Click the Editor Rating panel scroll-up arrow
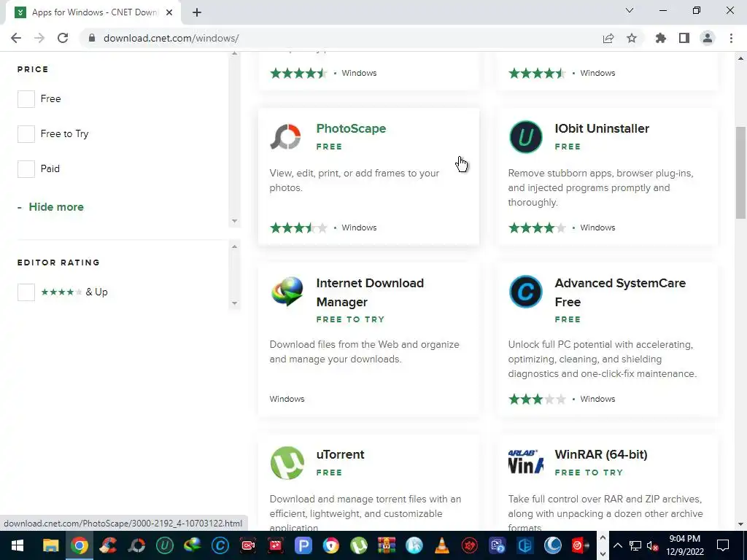This screenshot has width=747, height=560. point(234,246)
